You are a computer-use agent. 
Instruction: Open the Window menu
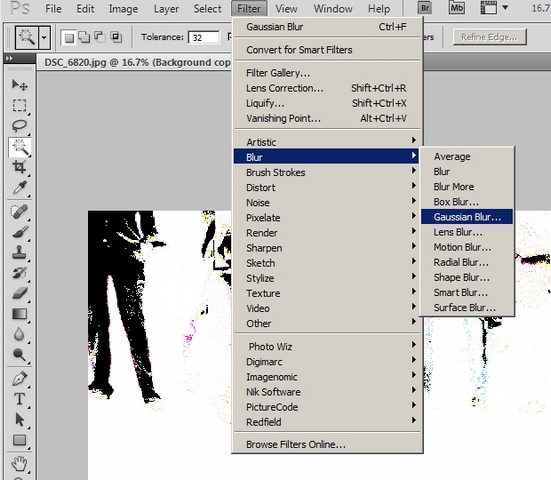click(x=333, y=8)
